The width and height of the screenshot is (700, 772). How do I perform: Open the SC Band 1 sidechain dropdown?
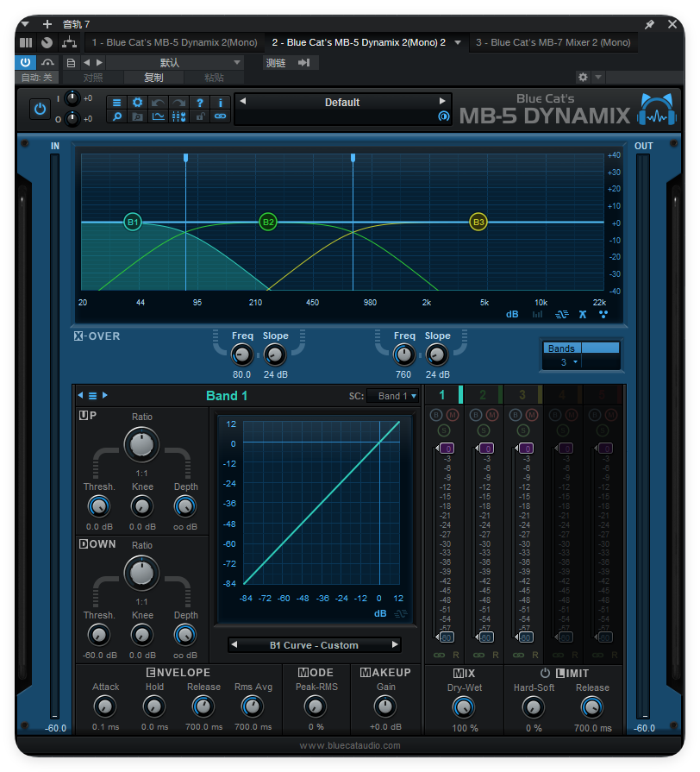(x=392, y=396)
